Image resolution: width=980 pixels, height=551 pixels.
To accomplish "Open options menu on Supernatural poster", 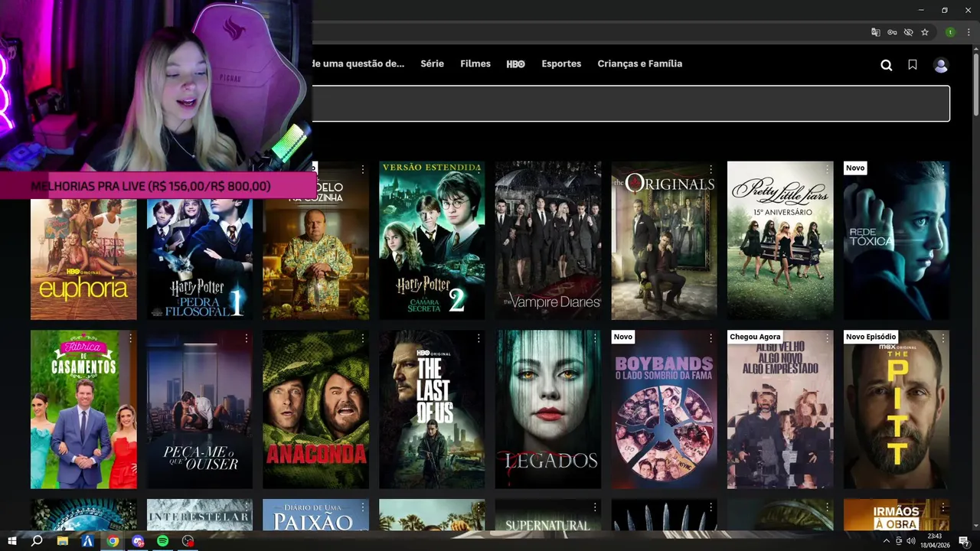I will 595,507.
